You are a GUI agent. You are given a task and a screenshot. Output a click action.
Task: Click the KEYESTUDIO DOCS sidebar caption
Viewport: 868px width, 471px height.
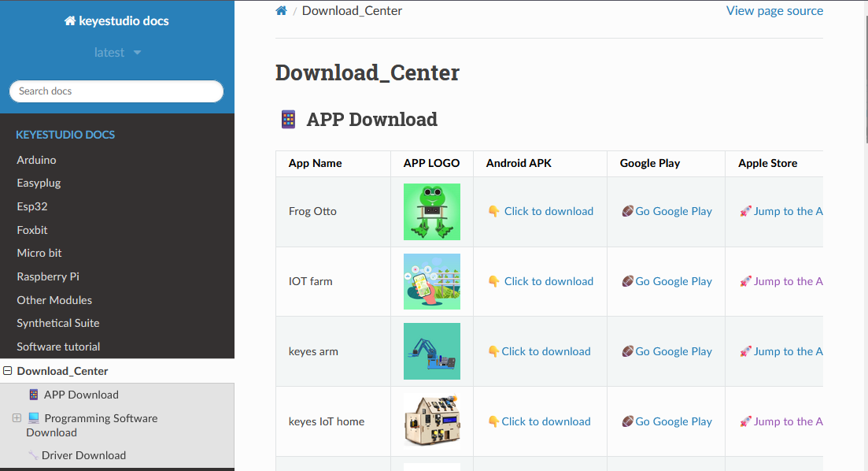pyautogui.click(x=65, y=135)
